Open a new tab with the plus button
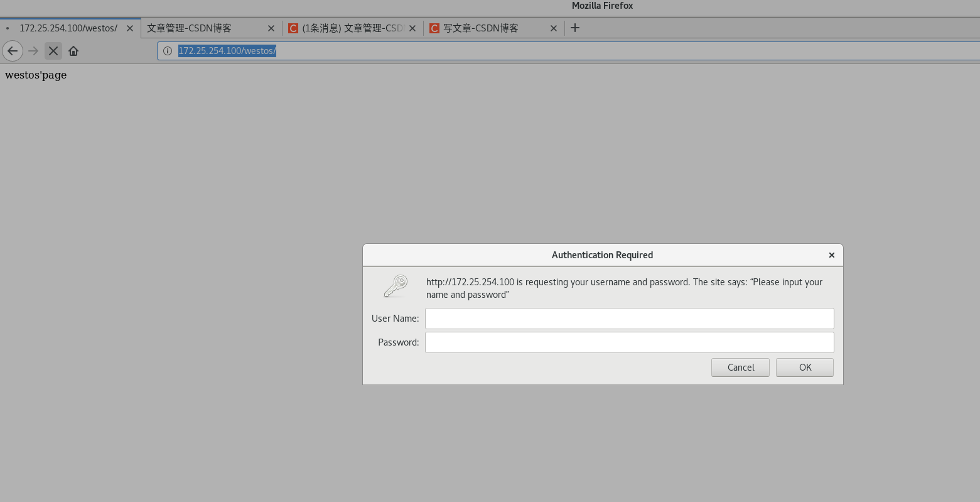 [x=575, y=28]
